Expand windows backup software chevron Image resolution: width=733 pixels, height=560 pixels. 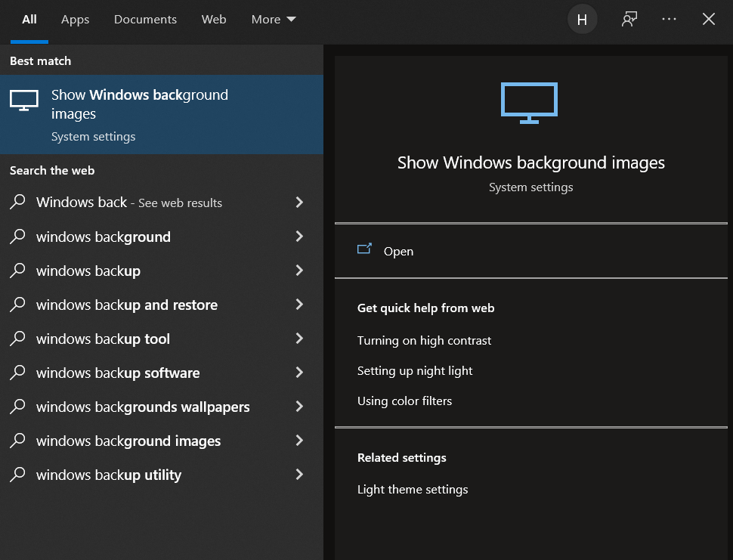[x=299, y=372]
